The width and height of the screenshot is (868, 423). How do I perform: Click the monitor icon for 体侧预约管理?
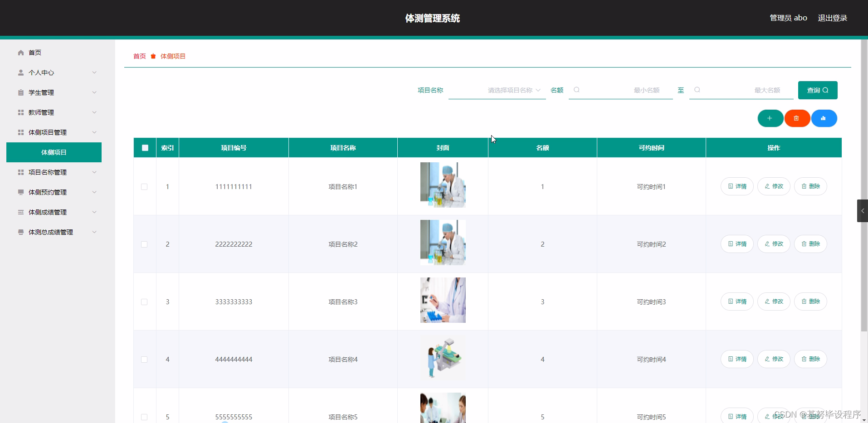(21, 192)
